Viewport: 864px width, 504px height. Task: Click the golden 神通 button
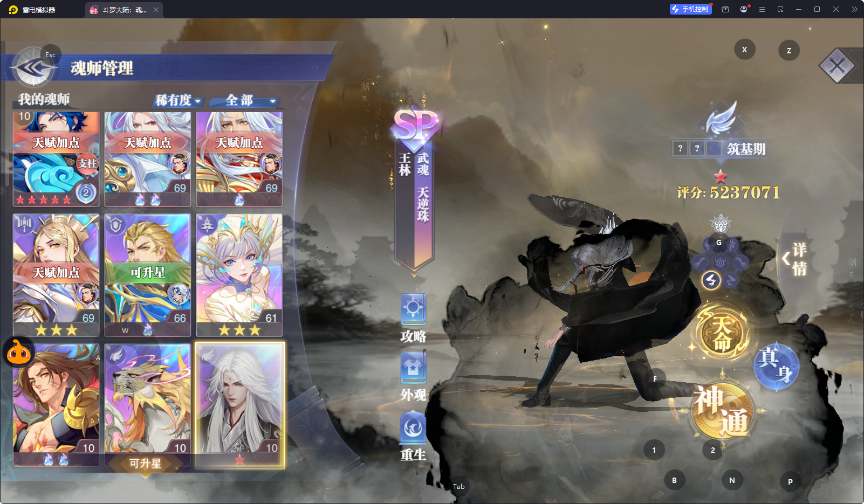pyautogui.click(x=722, y=411)
